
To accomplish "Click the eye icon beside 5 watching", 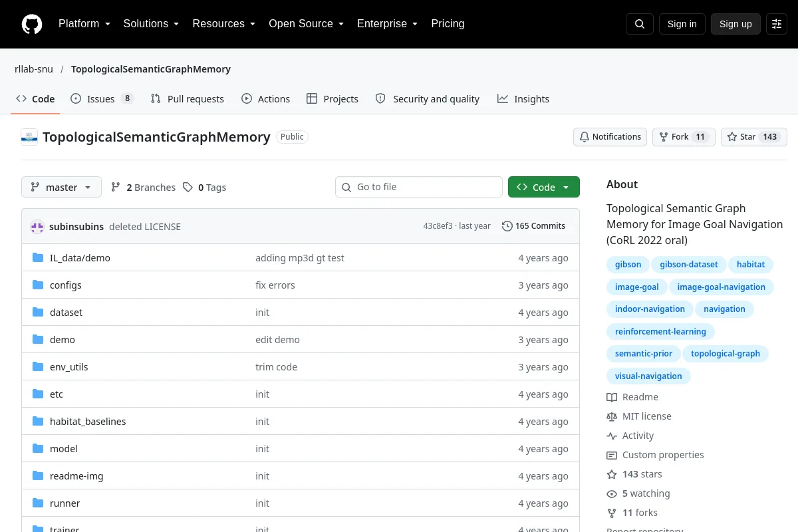I will pyautogui.click(x=612, y=493).
